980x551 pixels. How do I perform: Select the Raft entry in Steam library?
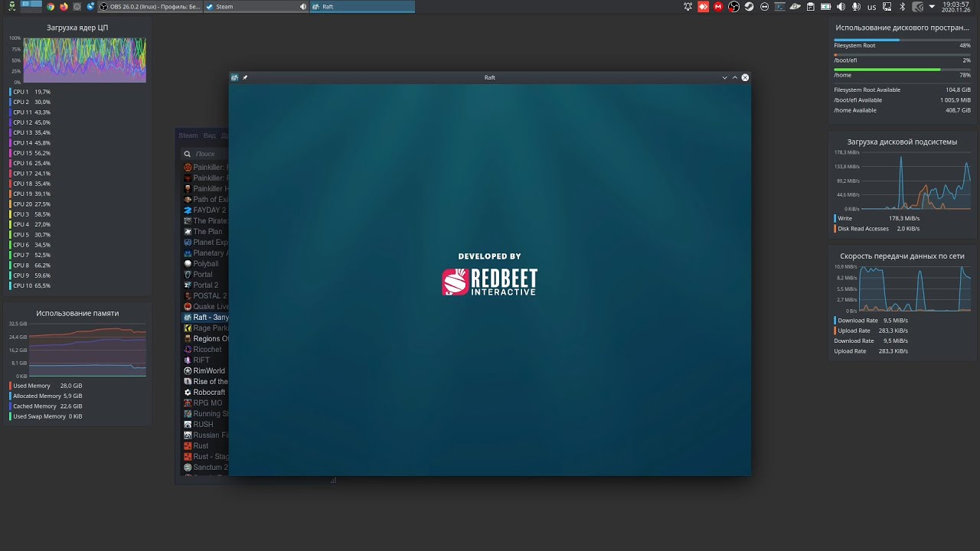point(205,317)
